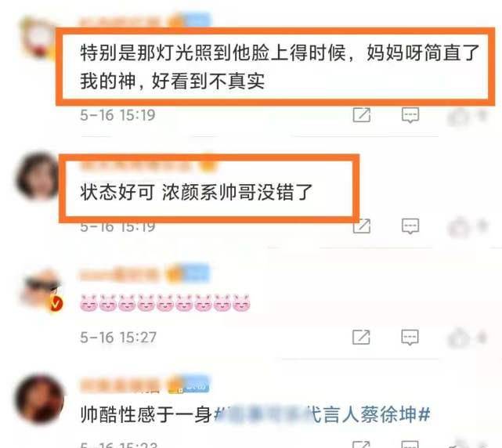Tap repost icon under 状态好可 comment
The width and height of the screenshot is (502, 448).
363,226
